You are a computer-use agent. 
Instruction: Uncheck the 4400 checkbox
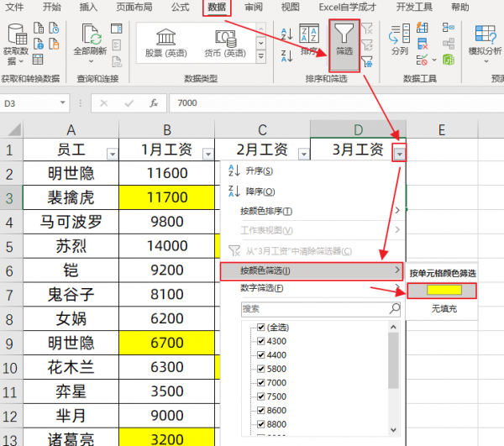[261, 355]
